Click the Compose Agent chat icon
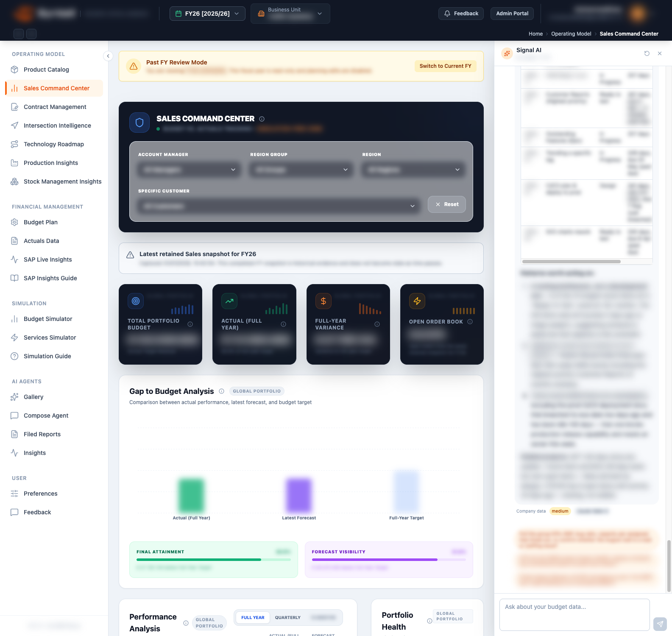 click(x=14, y=416)
